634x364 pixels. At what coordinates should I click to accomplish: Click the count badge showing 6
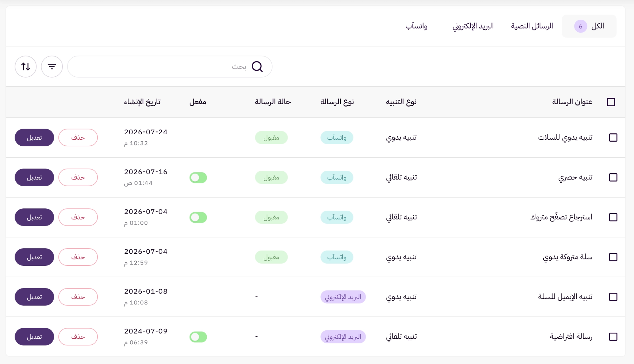click(x=580, y=26)
